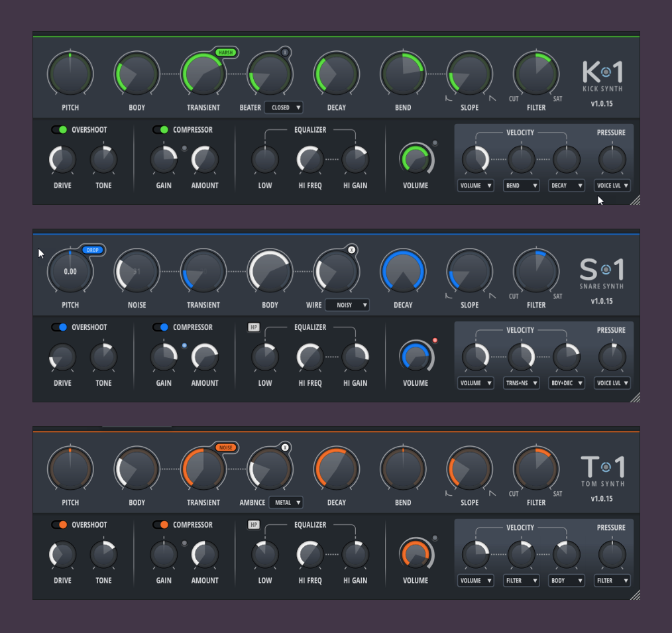Click the X icon above tom Ambnce knob
Image resolution: width=672 pixels, height=633 pixels.
[x=285, y=447]
